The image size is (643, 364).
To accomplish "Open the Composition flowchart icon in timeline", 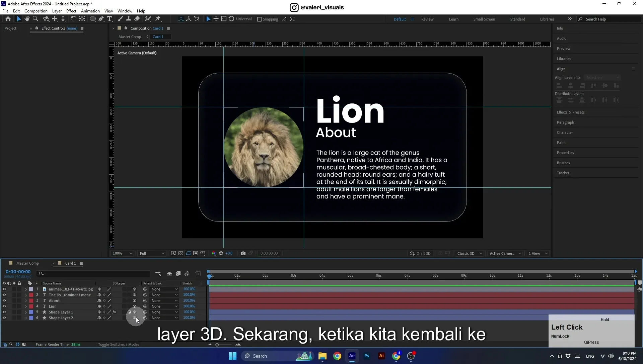I will click(158, 274).
